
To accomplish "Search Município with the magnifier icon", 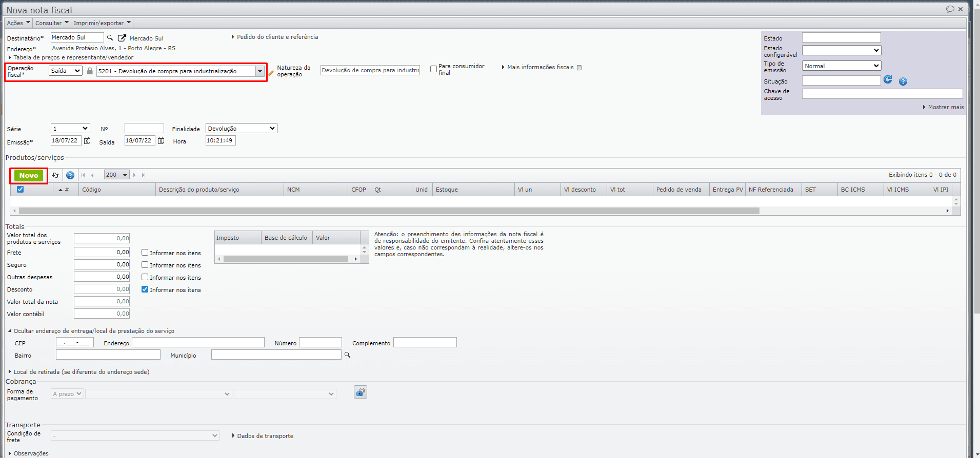I will tap(347, 355).
